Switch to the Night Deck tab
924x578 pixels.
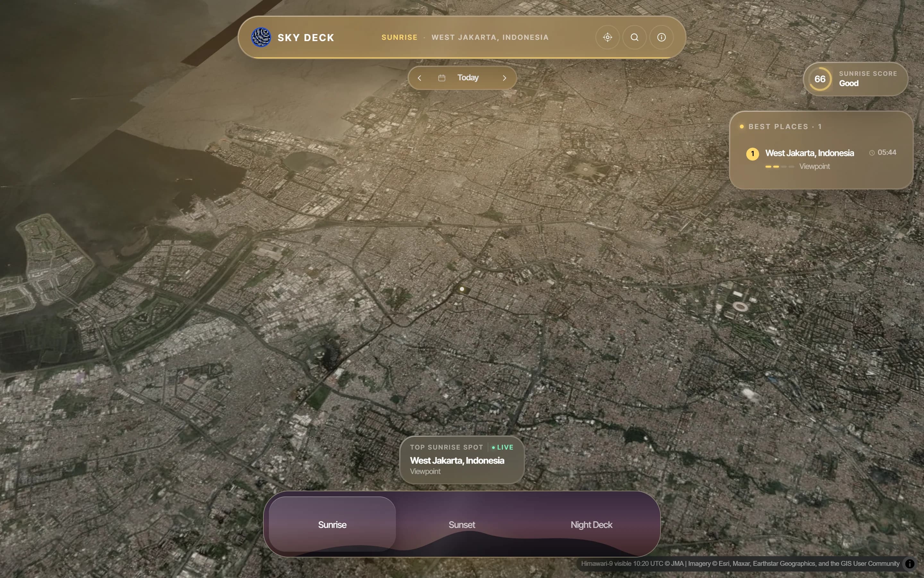tap(591, 524)
